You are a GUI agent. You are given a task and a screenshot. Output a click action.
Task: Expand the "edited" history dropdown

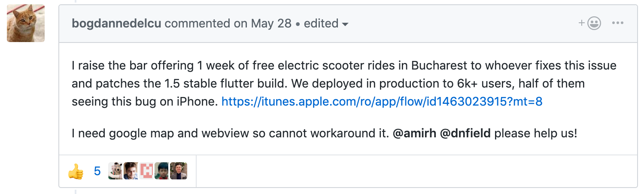[x=326, y=23]
